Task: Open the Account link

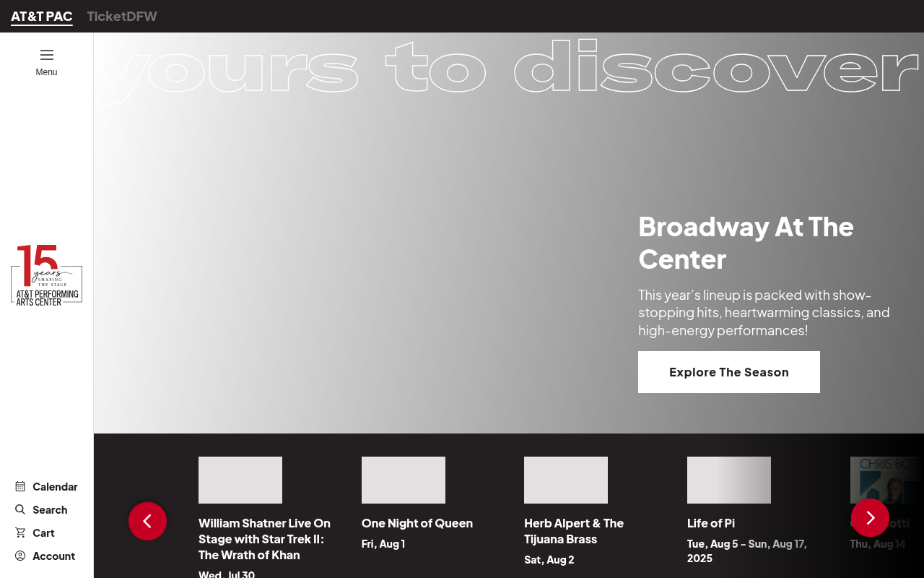Action: 53,556
